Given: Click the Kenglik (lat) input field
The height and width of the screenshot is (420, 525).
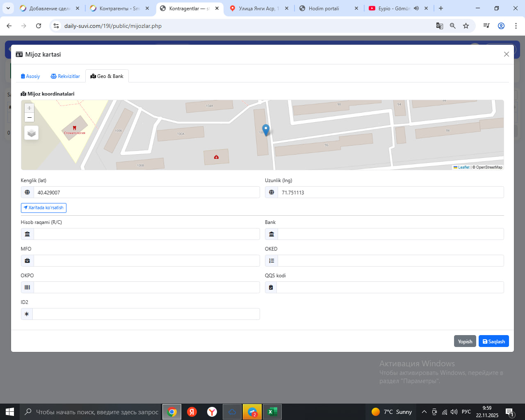Looking at the screenshot, I should [x=146, y=192].
